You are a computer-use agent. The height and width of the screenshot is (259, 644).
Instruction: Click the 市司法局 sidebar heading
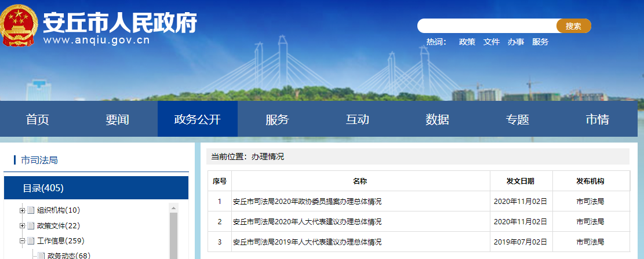[39, 160]
